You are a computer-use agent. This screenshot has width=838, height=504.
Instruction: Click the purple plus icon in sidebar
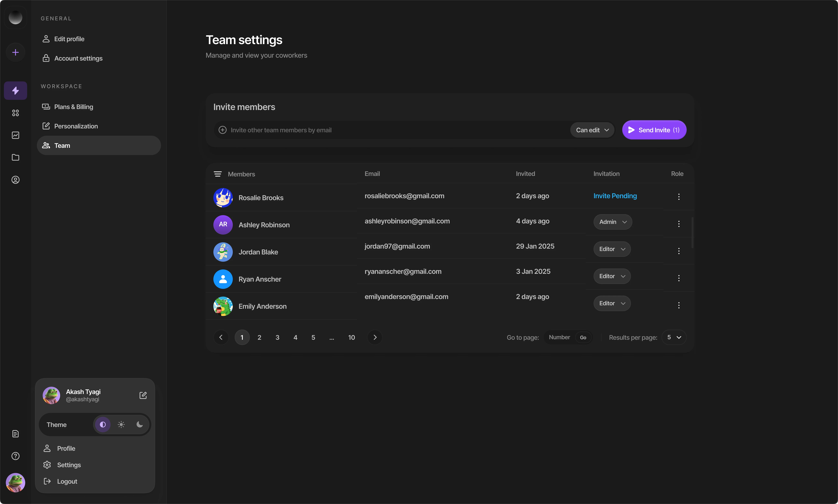(x=15, y=52)
